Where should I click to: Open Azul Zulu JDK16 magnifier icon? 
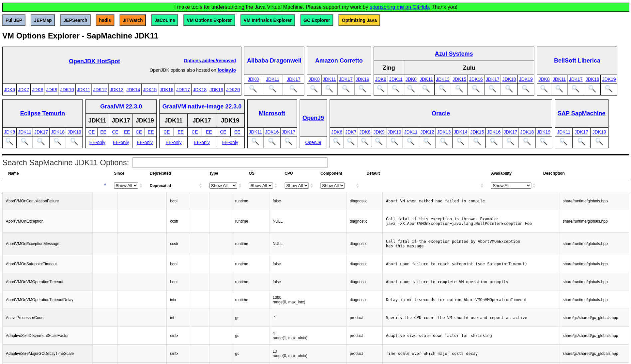pyautogui.click(x=476, y=89)
